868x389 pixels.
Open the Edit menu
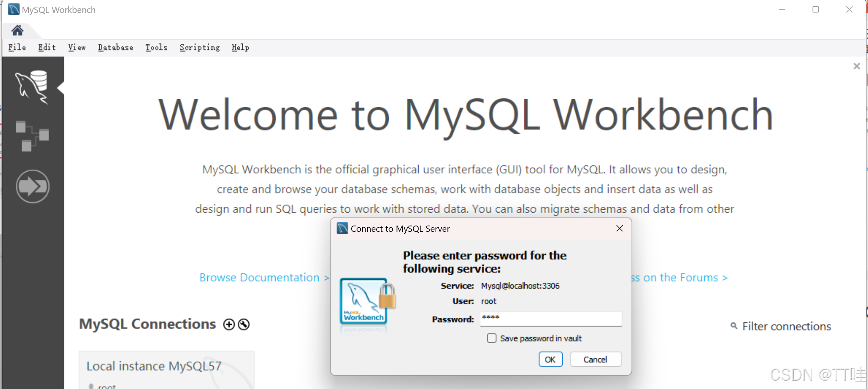click(x=47, y=48)
